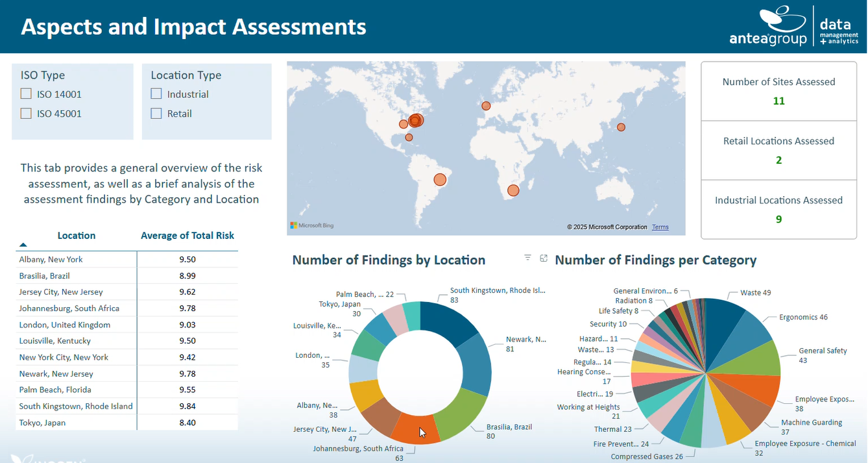The image size is (868, 463).
Task: Click the map bubble over Brazil
Action: point(440,179)
